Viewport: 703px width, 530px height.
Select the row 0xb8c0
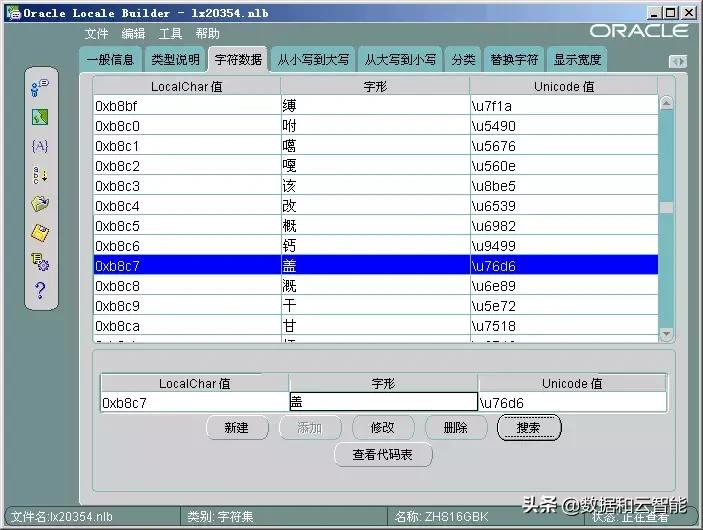[x=376, y=126]
